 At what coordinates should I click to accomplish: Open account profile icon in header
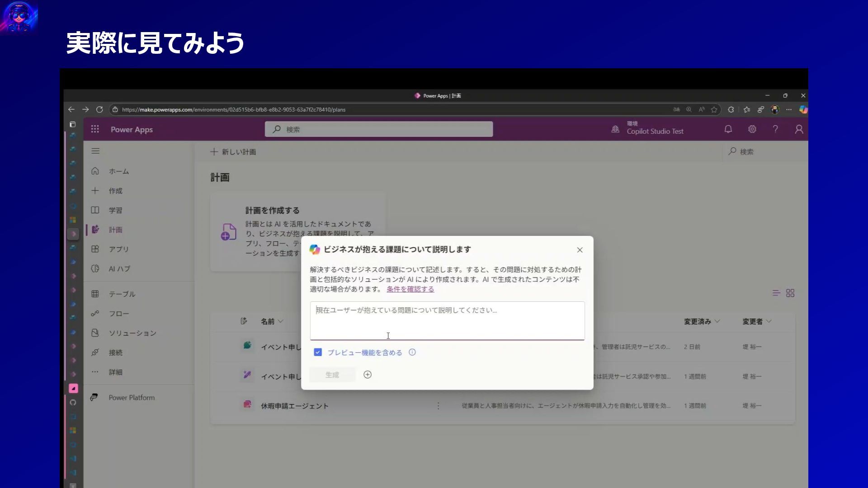799,129
